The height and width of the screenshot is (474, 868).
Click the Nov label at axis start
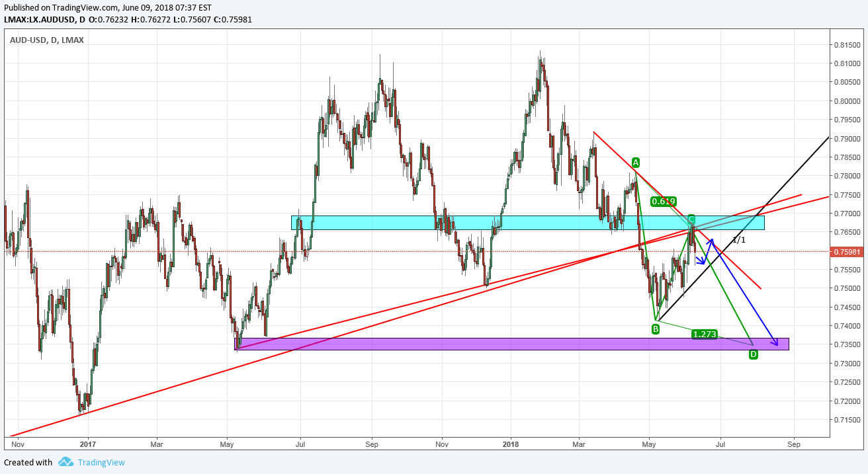(17, 444)
